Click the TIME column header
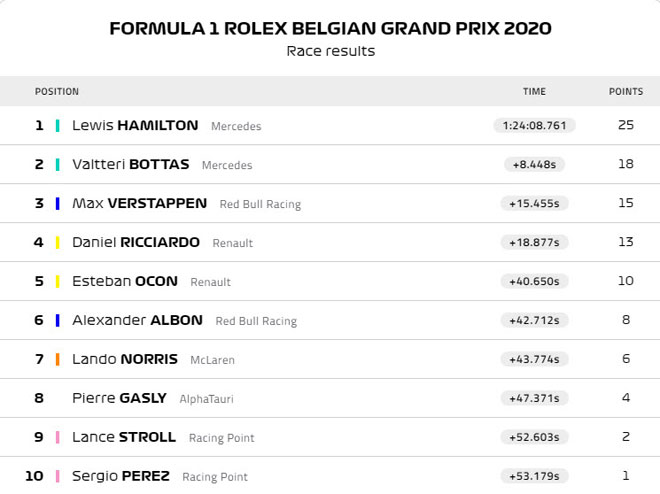Image resolution: width=660 pixels, height=494 pixels. point(534,91)
